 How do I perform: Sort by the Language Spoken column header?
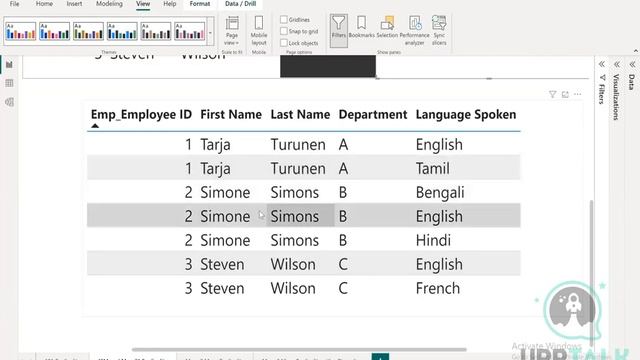[466, 115]
